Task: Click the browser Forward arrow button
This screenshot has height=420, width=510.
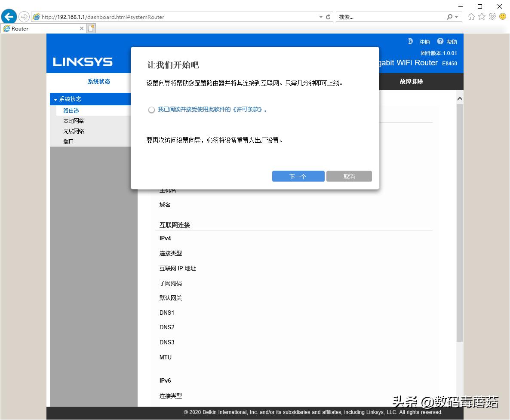Action: point(24,17)
